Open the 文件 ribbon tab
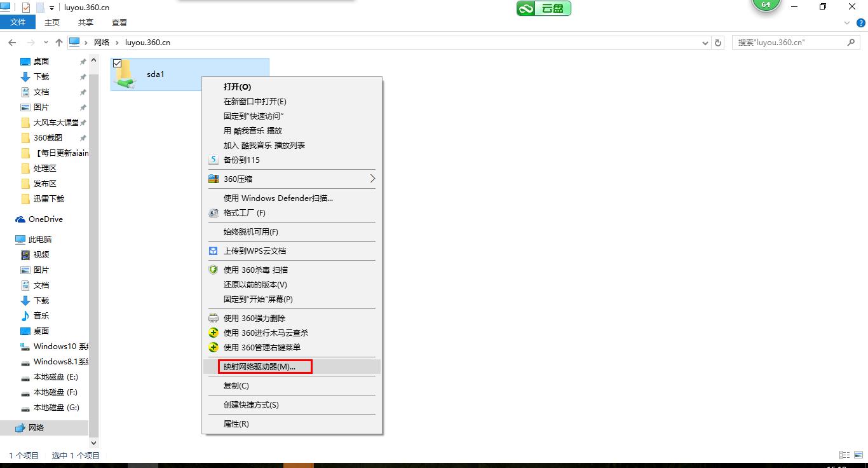 coord(18,22)
